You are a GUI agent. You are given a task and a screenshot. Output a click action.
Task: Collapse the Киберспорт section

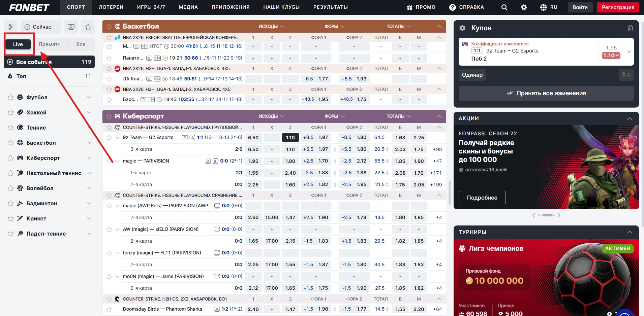[439, 116]
